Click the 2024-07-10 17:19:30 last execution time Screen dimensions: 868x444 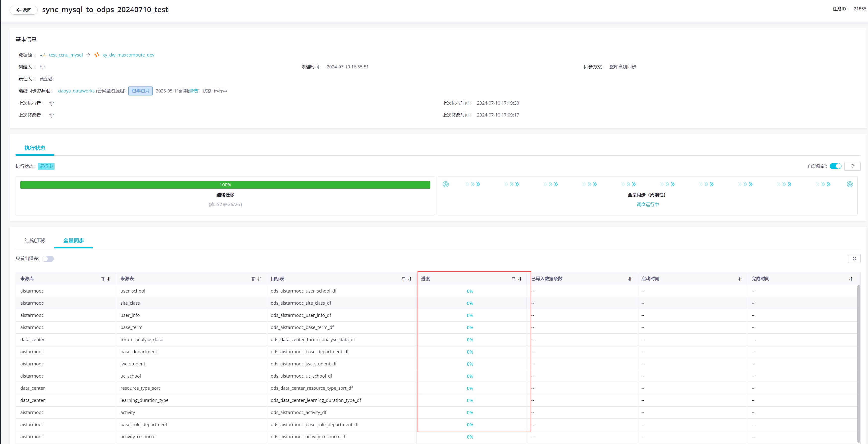[498, 103]
